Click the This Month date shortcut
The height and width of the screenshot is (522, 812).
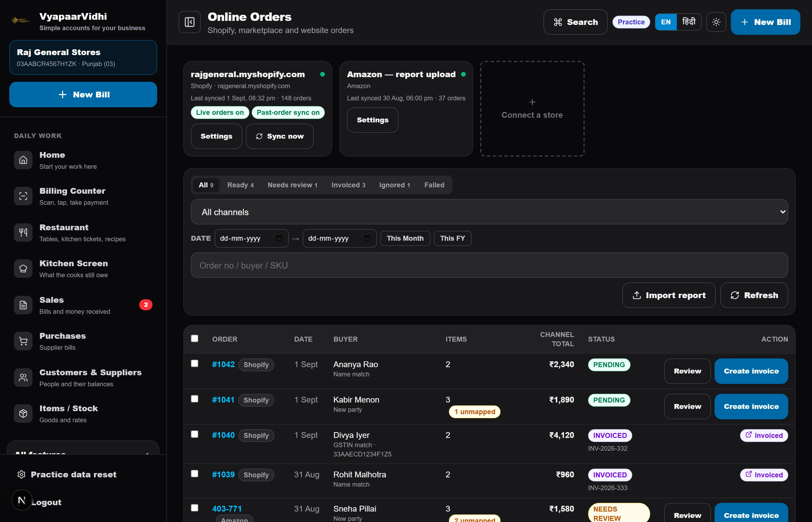point(405,238)
